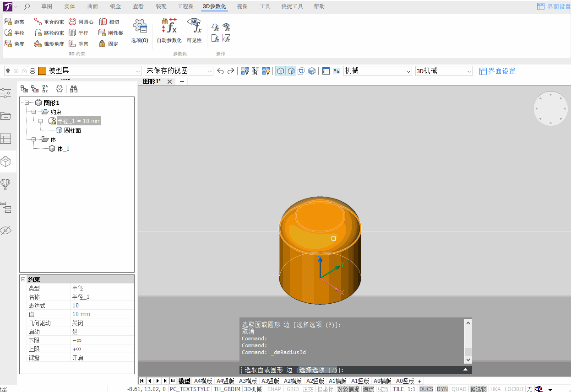Toggle 正交 ortho mode in status bar
Viewport: 571px width, 392px height.
pos(308,389)
